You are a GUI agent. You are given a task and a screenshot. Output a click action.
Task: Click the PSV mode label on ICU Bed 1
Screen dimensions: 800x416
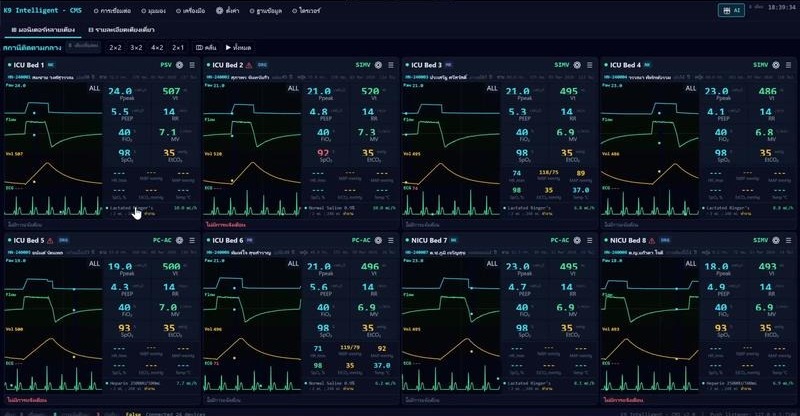166,65
